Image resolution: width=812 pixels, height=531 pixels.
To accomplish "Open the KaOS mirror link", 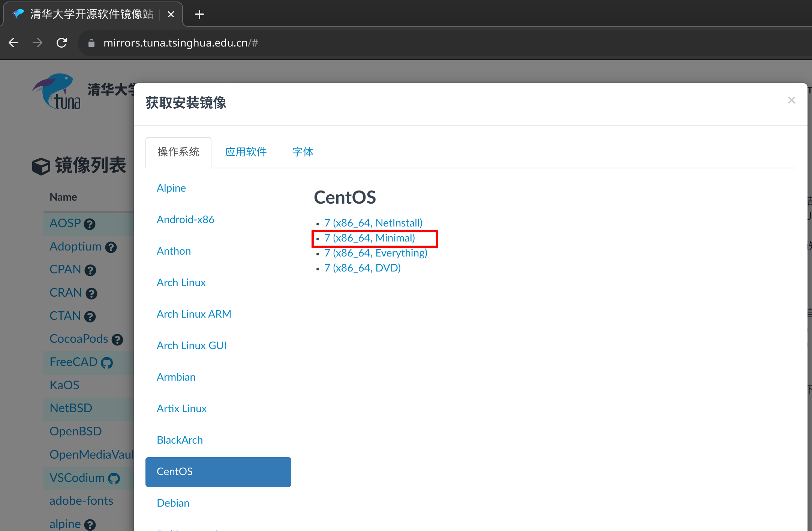I will [x=64, y=385].
